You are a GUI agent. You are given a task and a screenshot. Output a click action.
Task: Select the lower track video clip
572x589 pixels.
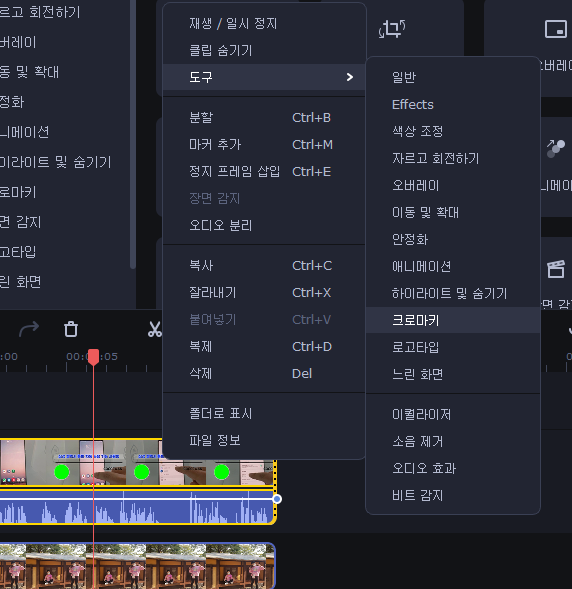coord(137,566)
